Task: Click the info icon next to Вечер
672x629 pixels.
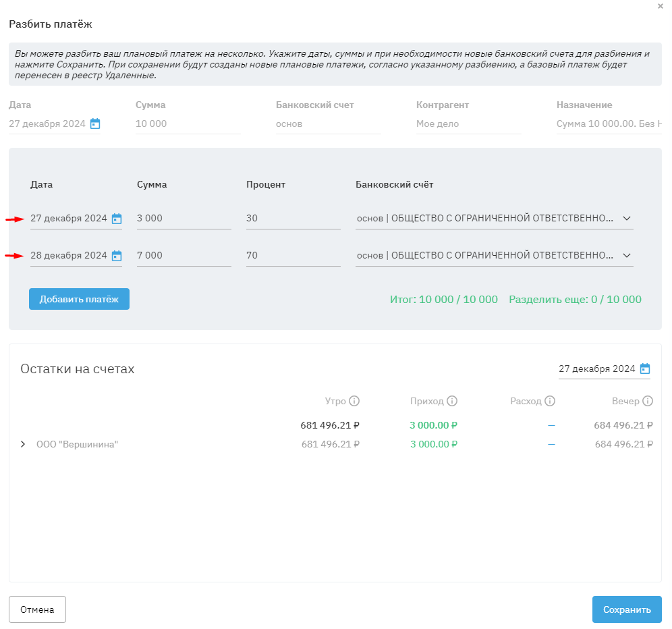Action: point(648,401)
